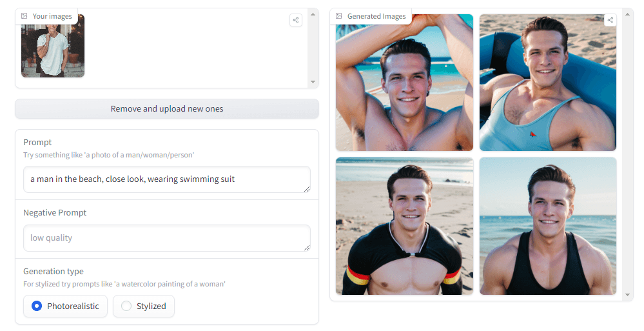Open the generated image with black tank top
The image size is (644, 331).
click(547, 226)
